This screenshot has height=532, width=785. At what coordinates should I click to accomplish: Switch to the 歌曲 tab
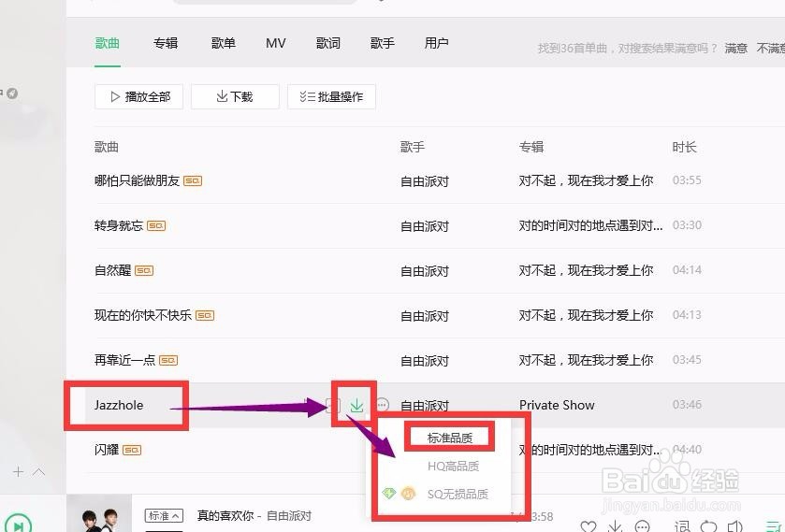[x=108, y=44]
